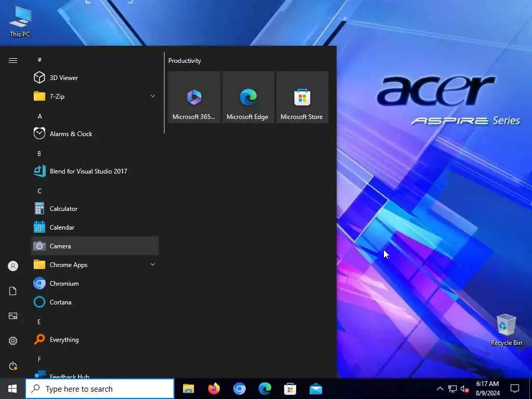Open Cortana from the app list
Image resolution: width=532 pixels, height=399 pixels.
pos(95,302)
